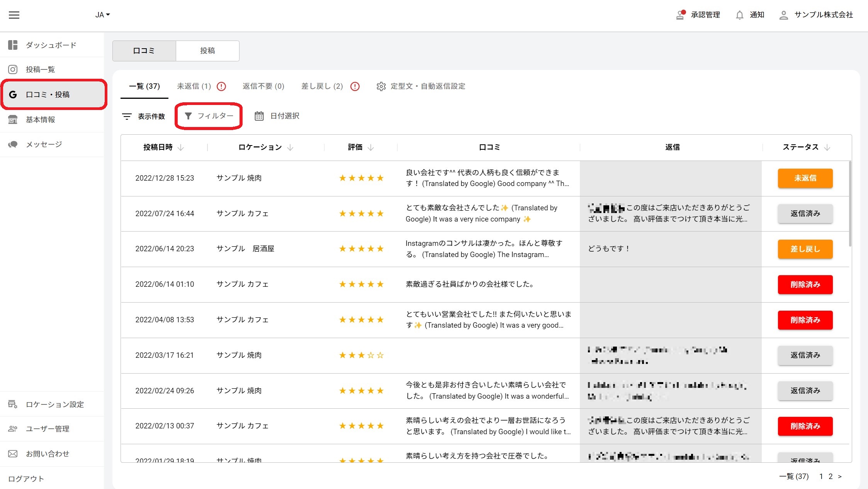868x489 pixels.
Task: Sort by posting date arrow
Action: 180,147
